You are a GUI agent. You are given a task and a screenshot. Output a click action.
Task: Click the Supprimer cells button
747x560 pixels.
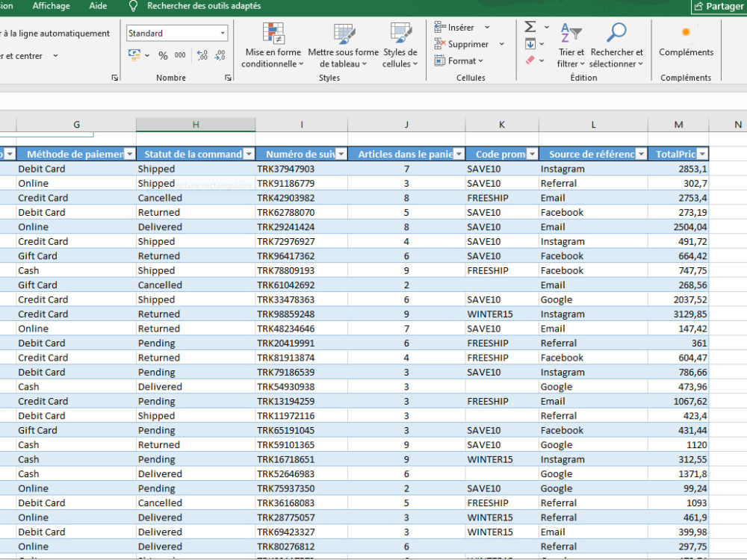tap(468, 44)
